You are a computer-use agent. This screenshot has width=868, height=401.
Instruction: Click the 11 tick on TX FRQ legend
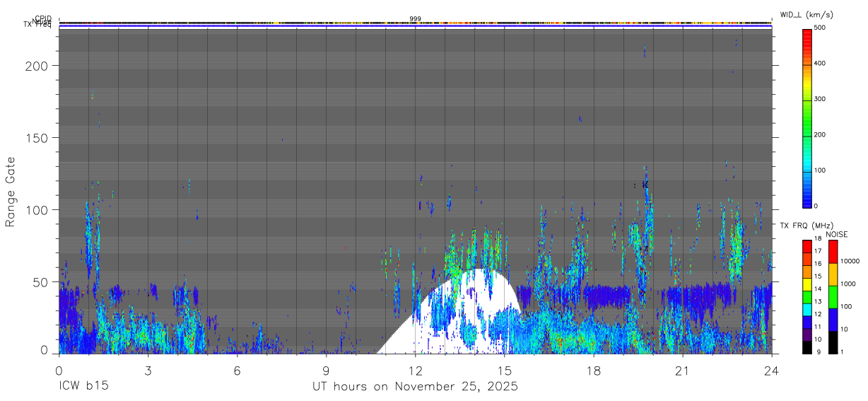tap(819, 327)
